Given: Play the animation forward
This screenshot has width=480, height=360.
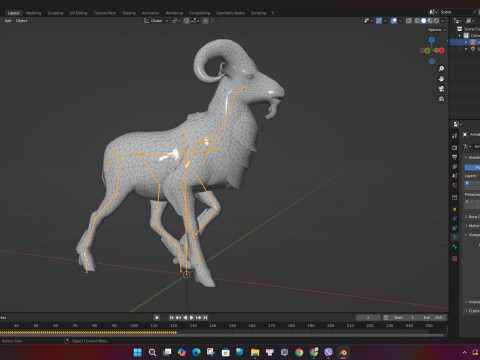Looking at the screenshot, I should pos(192,318).
